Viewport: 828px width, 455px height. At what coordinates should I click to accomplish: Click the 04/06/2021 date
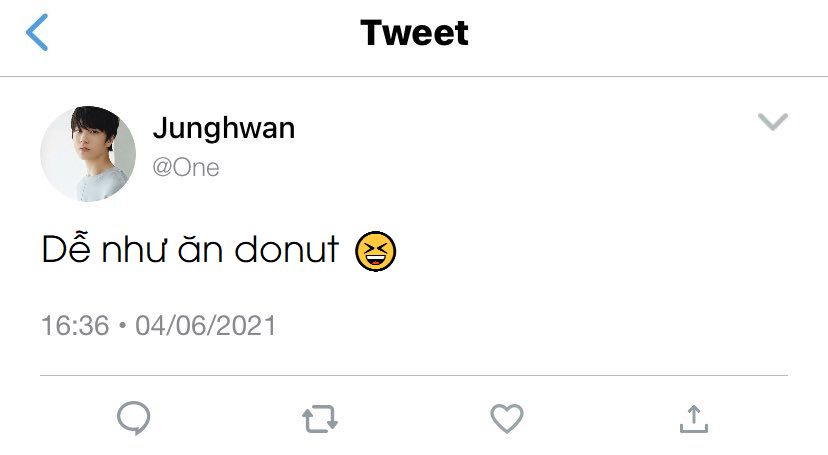point(206,326)
